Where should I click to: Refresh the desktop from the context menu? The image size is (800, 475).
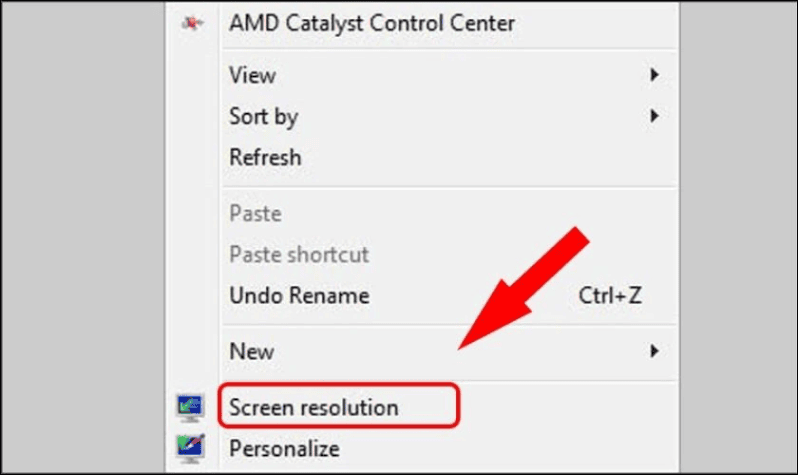point(265,157)
